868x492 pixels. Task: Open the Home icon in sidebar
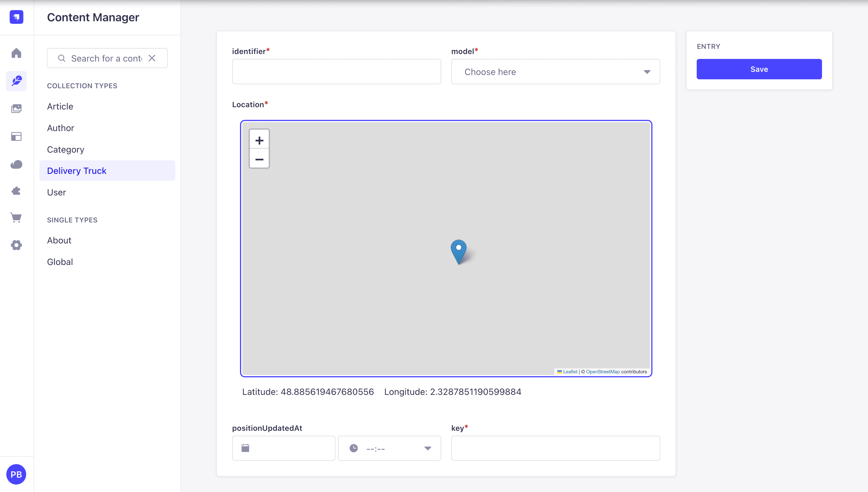point(16,53)
